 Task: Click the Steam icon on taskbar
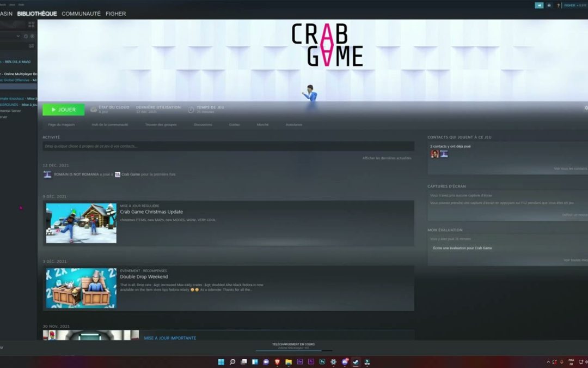pos(356,362)
